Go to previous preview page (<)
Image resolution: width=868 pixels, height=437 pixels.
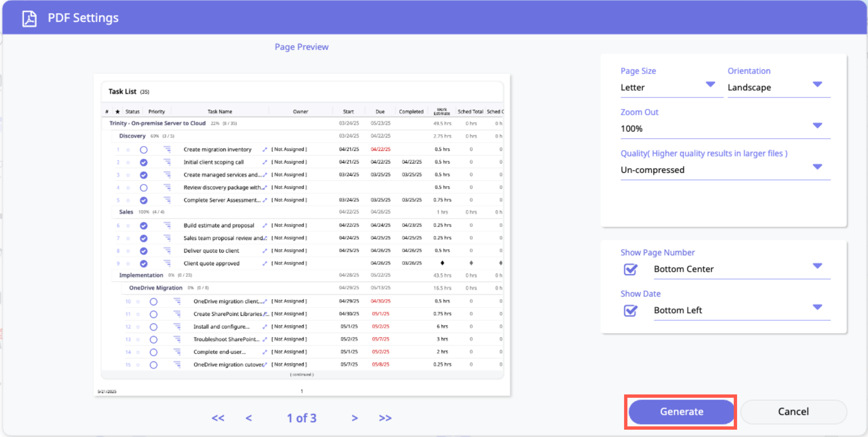point(249,418)
